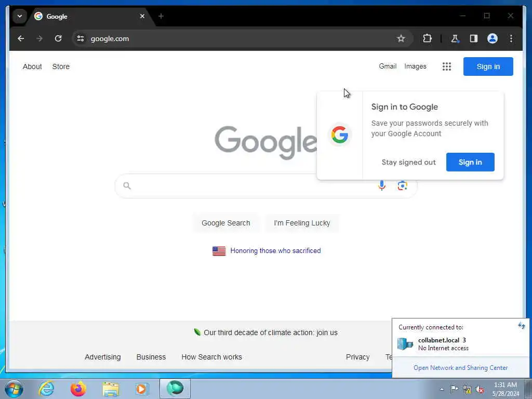The height and width of the screenshot is (399, 532).
Task: Launch Internet Explorer from taskbar
Action: pos(46,389)
